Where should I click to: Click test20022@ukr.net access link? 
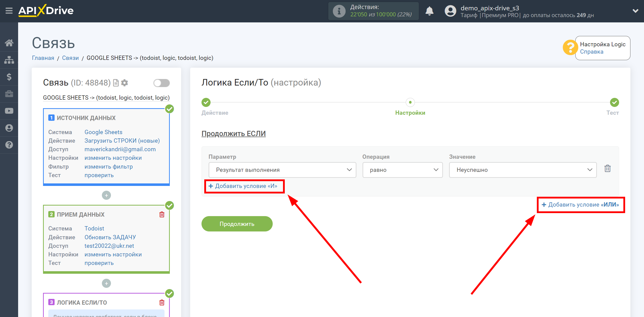(109, 246)
